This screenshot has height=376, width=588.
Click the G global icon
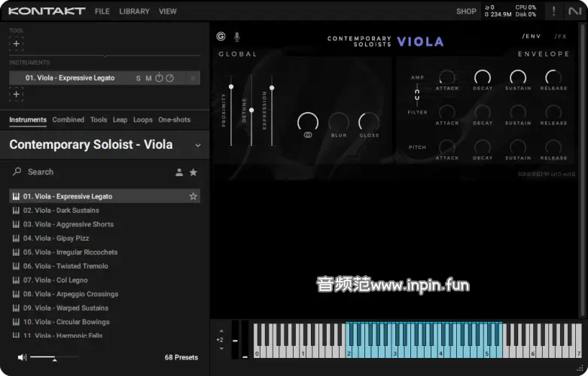click(x=221, y=36)
